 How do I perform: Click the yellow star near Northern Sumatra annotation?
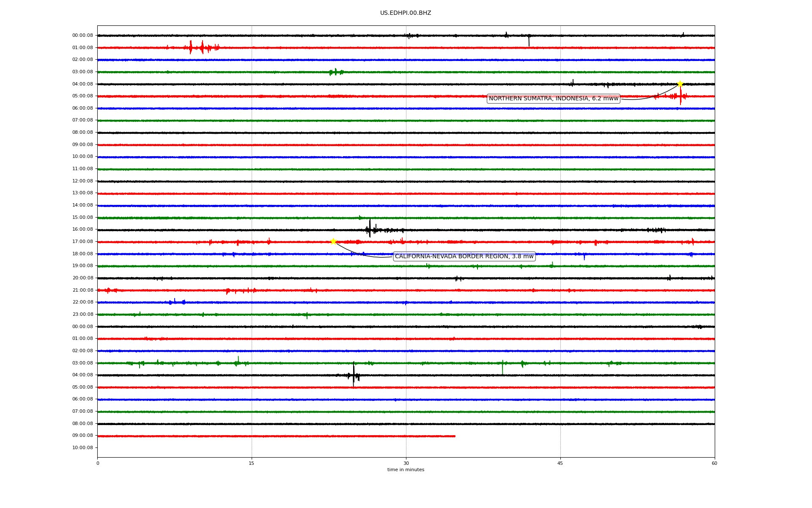click(680, 84)
